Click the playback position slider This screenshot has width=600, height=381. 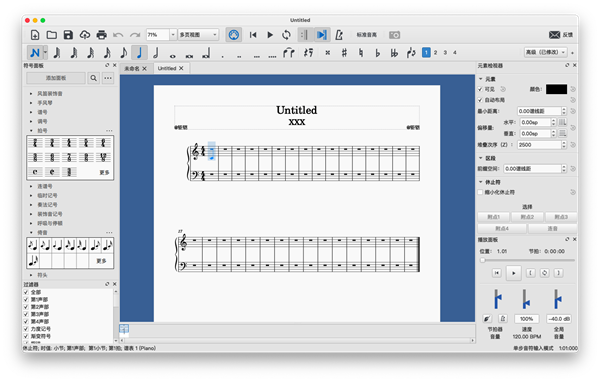(527, 260)
